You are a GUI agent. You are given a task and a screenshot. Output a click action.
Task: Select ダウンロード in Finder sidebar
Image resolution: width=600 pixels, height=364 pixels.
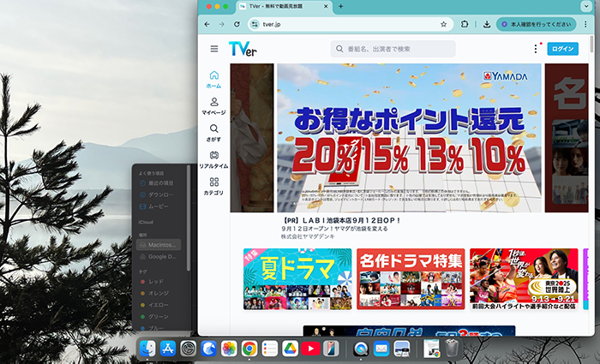[157, 194]
